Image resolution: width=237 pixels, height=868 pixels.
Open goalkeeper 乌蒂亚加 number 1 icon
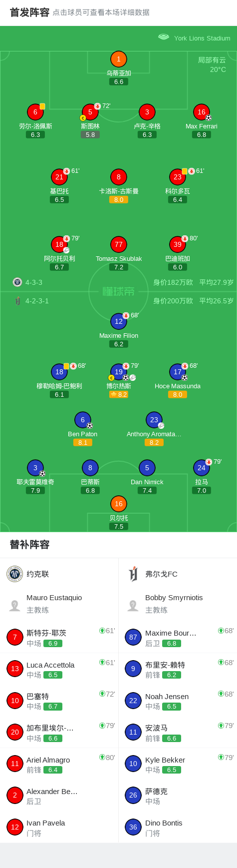[x=118, y=59]
